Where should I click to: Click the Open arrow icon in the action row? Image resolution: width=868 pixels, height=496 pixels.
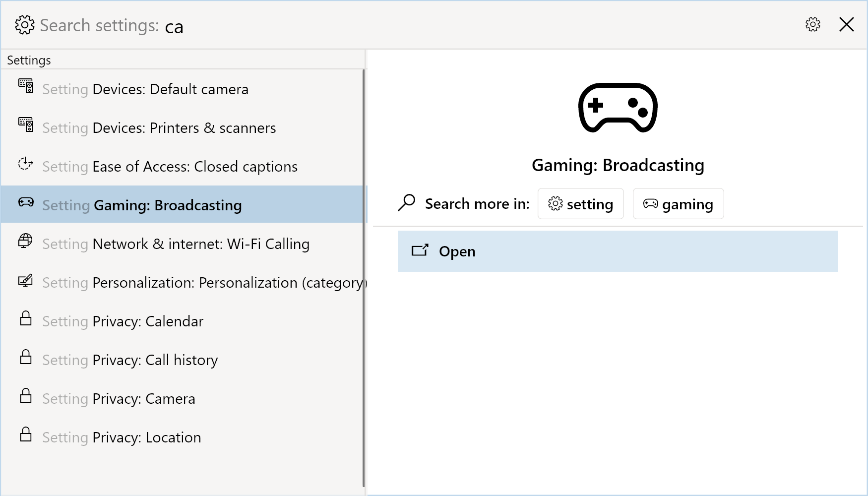(x=420, y=250)
